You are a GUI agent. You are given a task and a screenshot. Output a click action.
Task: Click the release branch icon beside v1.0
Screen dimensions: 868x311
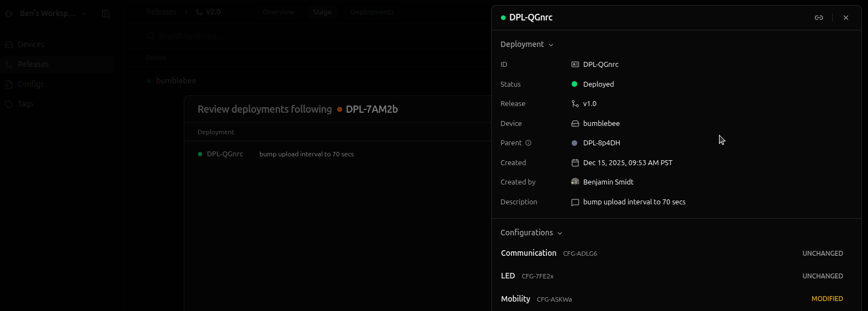(x=575, y=104)
